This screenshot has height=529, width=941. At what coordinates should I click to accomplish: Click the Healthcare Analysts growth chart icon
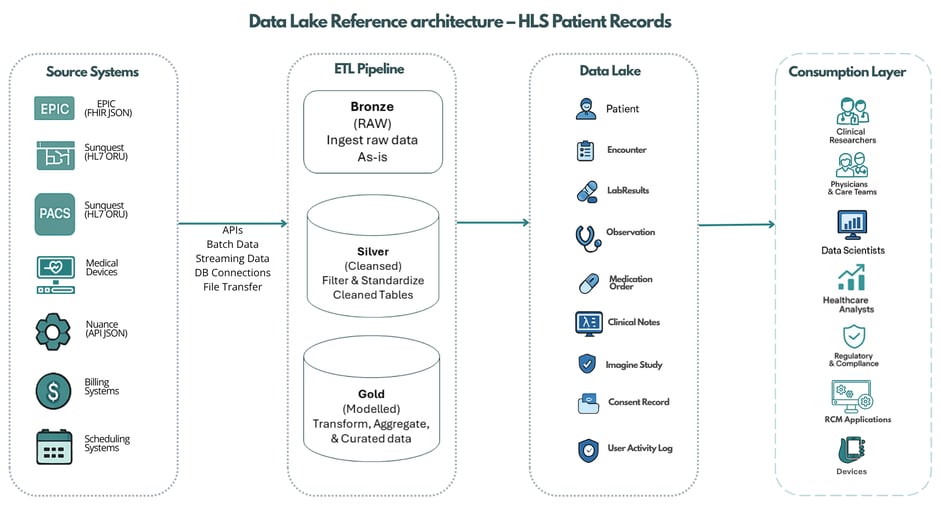tap(852, 279)
